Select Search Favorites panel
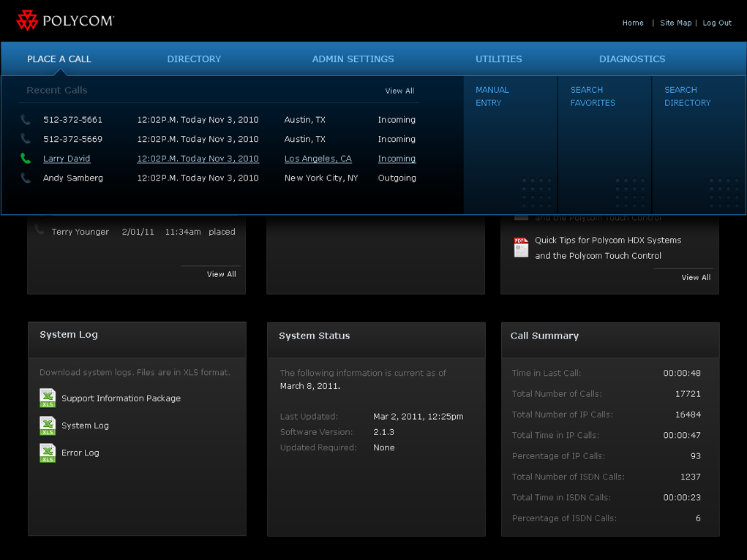 (x=604, y=144)
